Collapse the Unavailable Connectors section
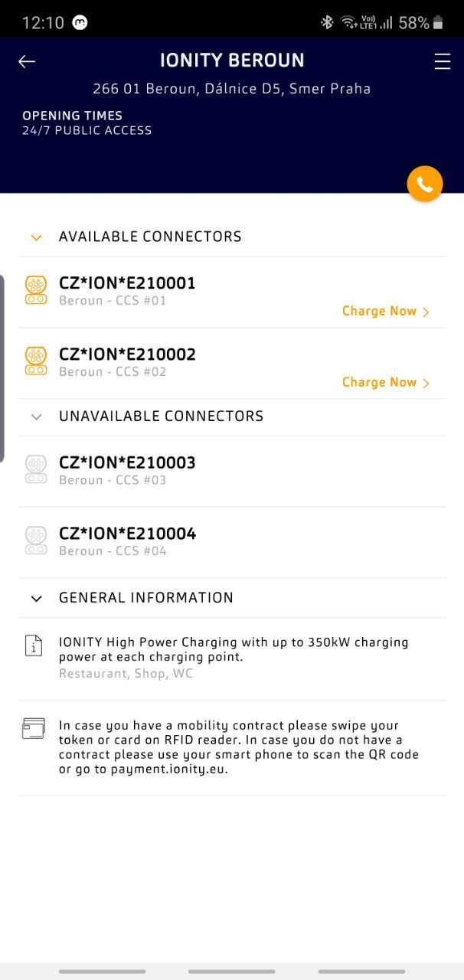 36,416
